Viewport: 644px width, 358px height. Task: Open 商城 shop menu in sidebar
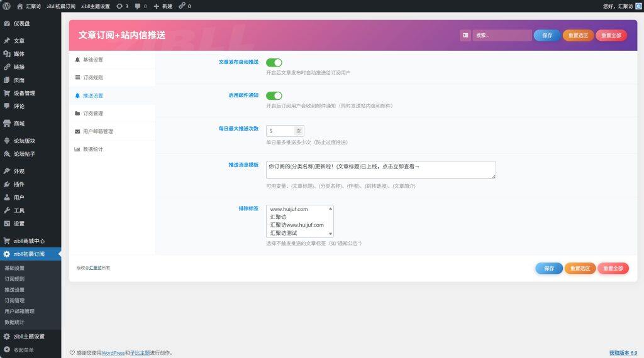point(30,124)
